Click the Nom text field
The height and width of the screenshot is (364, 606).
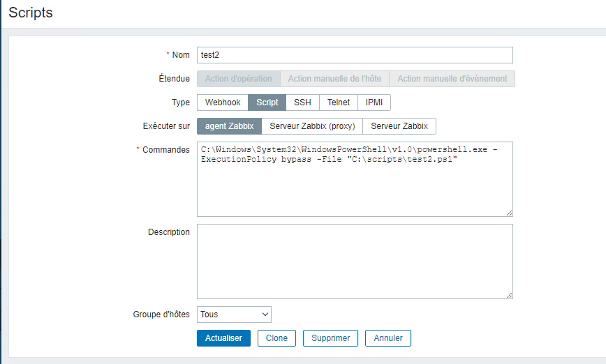(355, 55)
